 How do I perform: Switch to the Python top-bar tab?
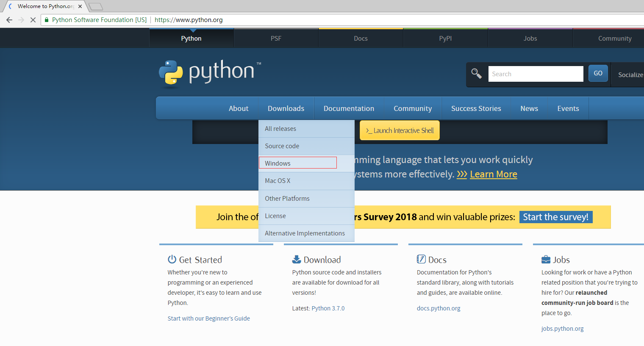click(192, 38)
